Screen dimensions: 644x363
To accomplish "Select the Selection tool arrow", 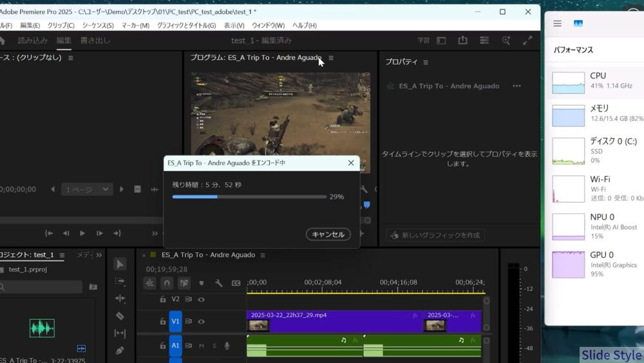I will [x=120, y=264].
